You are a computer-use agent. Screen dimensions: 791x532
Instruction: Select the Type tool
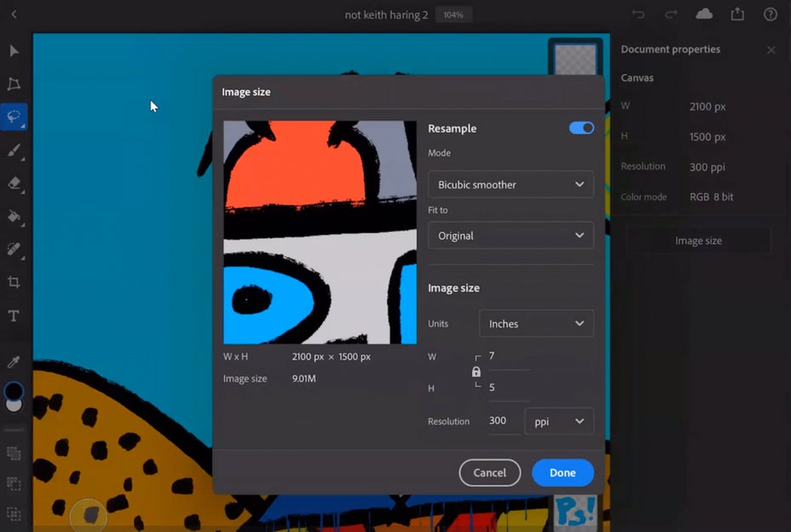[x=14, y=315]
